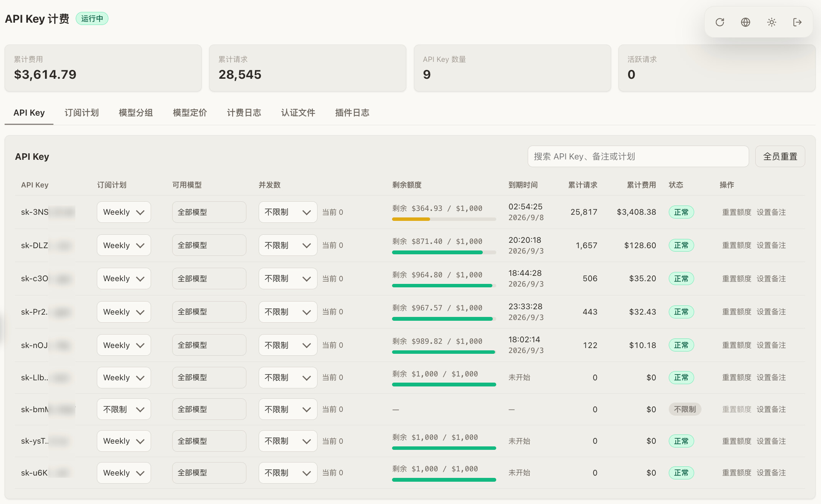Click the 全员重置 button
Viewport: 821px width, 504px height.
pos(780,156)
